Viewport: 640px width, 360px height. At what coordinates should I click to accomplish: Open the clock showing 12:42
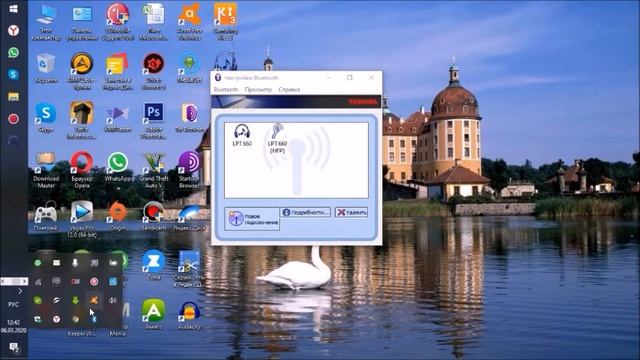click(x=13, y=326)
